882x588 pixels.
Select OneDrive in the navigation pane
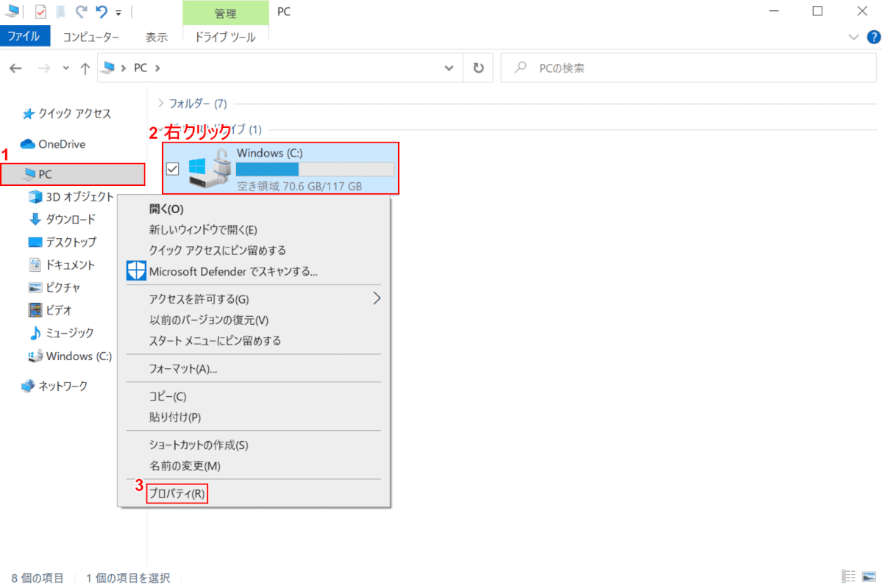[x=53, y=144]
